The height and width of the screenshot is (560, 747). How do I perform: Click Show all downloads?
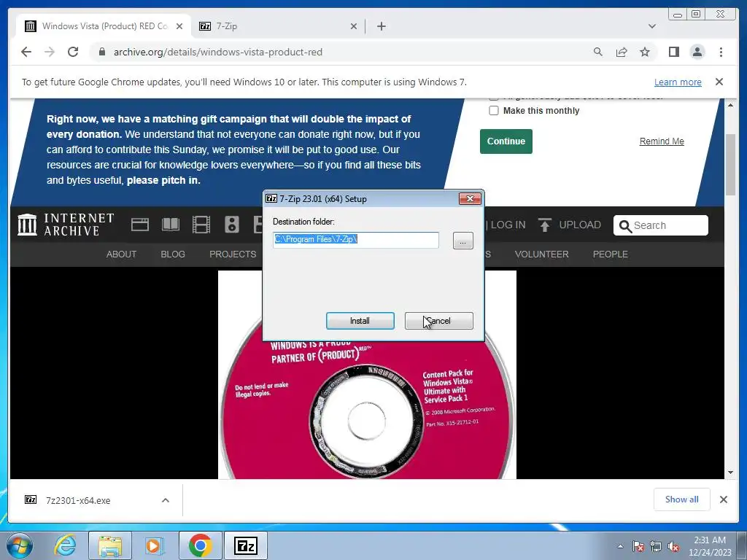[x=682, y=499]
